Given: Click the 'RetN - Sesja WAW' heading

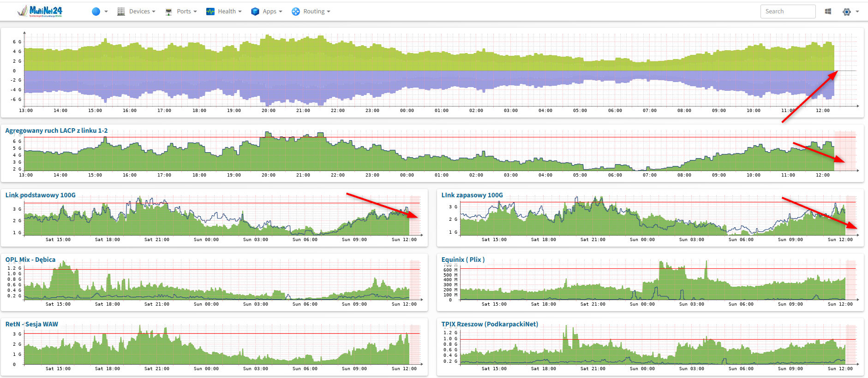Looking at the screenshot, I should 32,324.
